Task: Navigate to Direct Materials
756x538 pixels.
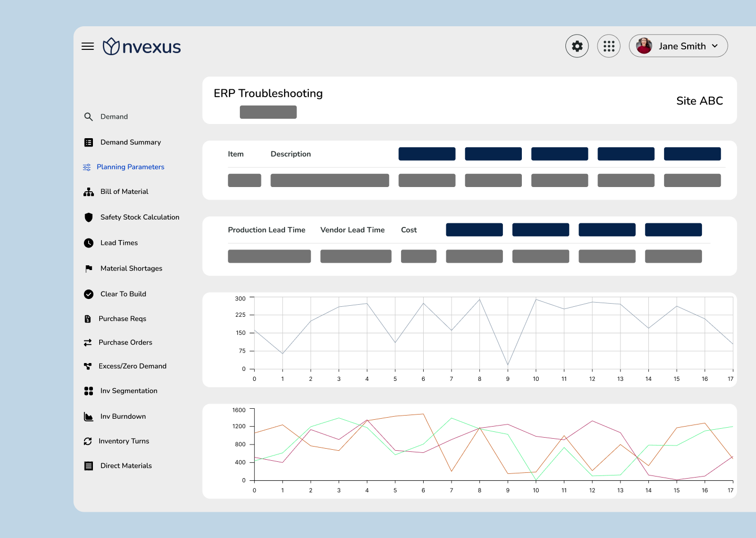Action: 127,466
